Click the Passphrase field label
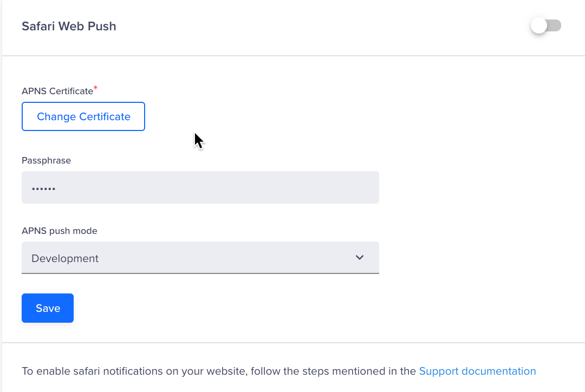The width and height of the screenshot is (585, 392). 46,160
